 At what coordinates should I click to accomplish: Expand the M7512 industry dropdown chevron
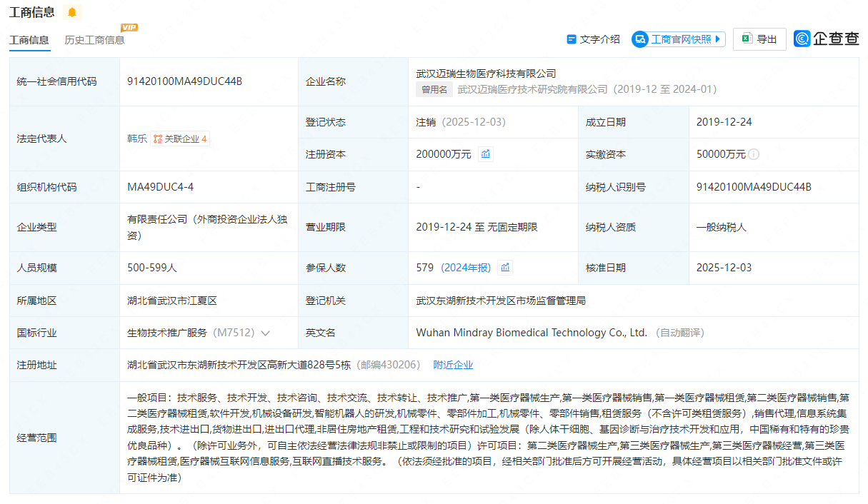(x=265, y=333)
